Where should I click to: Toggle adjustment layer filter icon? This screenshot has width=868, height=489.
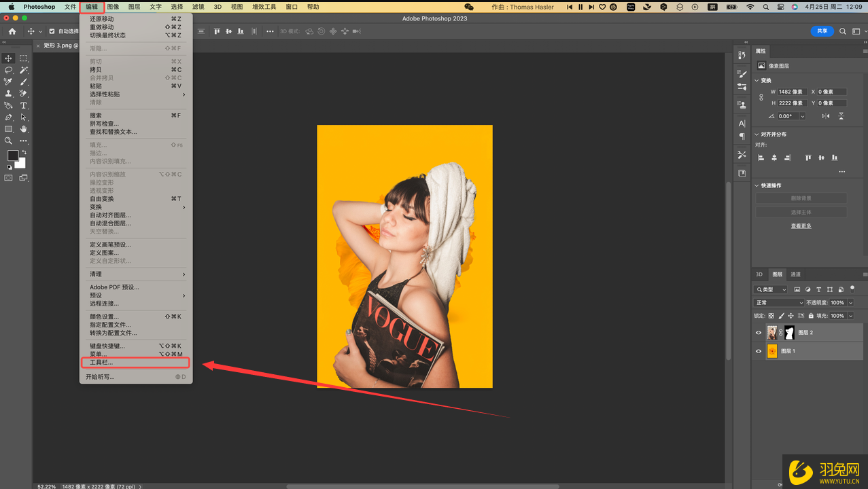point(808,290)
